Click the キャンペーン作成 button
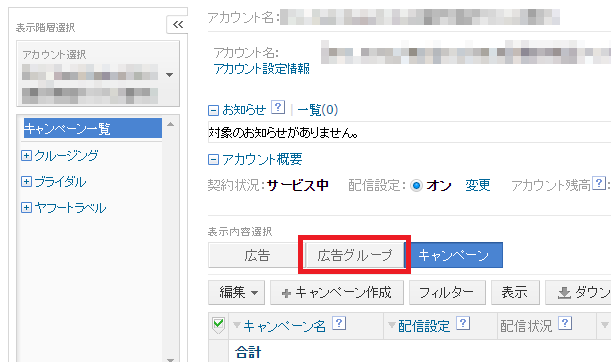Image resolution: width=611 pixels, height=362 pixels. click(x=337, y=292)
